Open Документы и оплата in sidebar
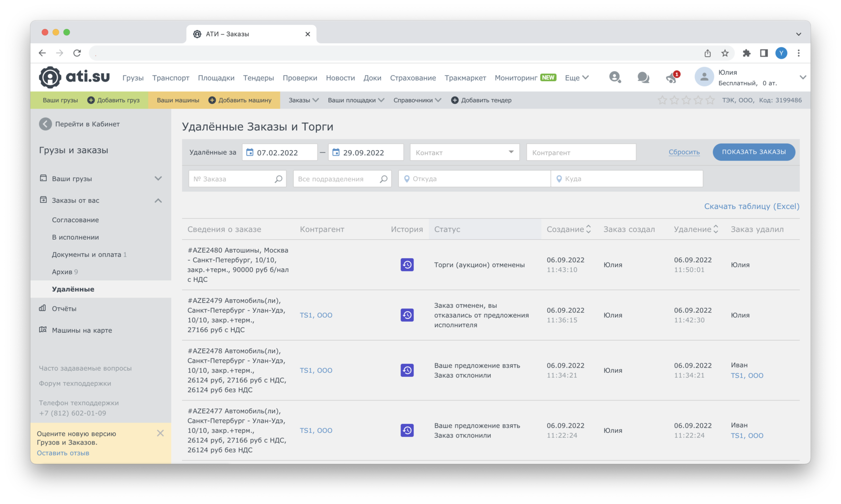 [x=89, y=254]
